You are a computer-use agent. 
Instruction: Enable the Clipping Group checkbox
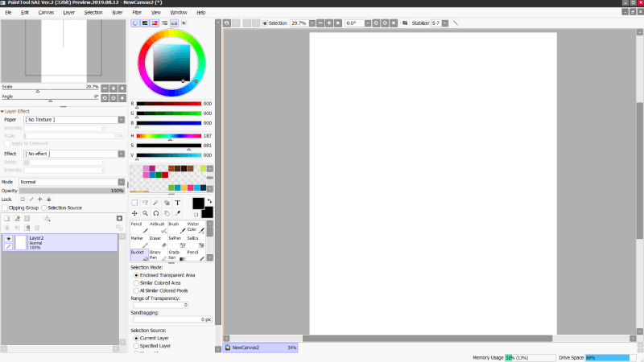(5, 208)
